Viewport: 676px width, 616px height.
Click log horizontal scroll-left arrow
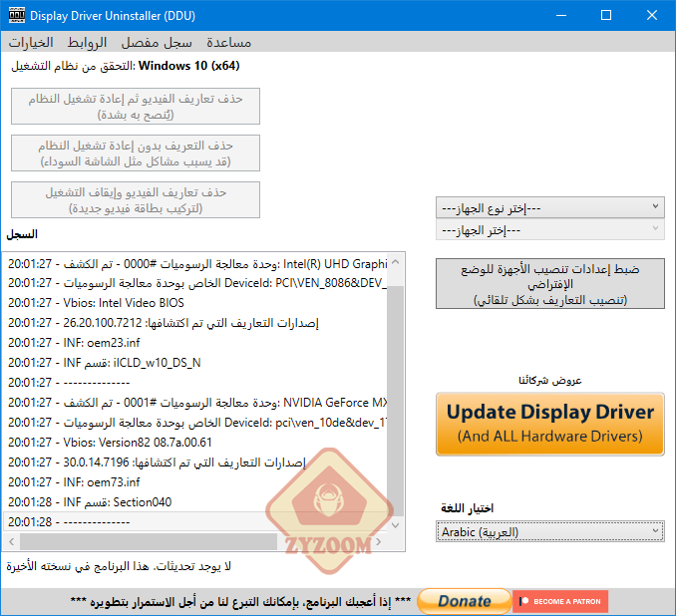point(12,541)
